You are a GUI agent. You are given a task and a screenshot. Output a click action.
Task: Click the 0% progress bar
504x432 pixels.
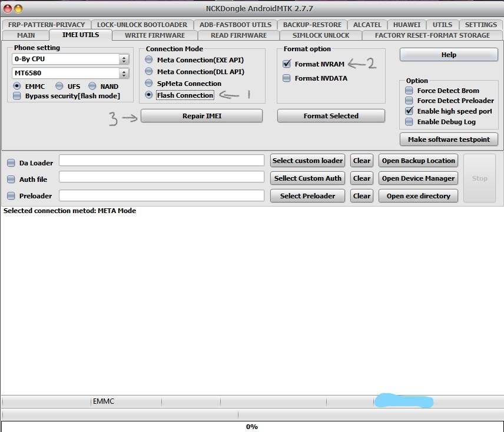pyautogui.click(x=252, y=427)
